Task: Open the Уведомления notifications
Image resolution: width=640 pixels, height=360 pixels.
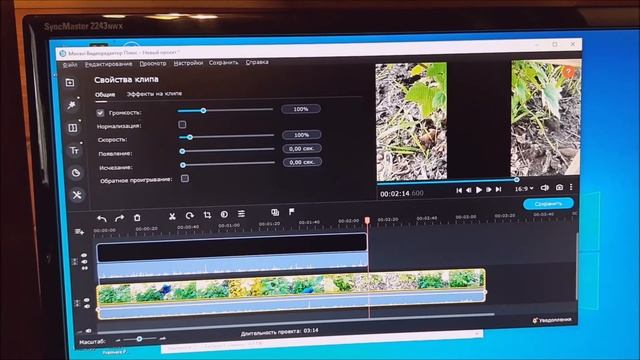Action: tap(551, 320)
